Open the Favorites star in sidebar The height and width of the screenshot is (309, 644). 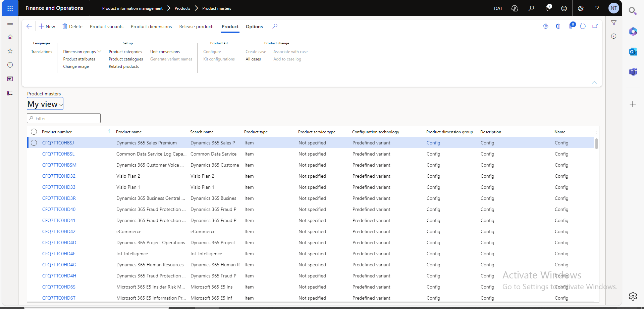coord(10,51)
